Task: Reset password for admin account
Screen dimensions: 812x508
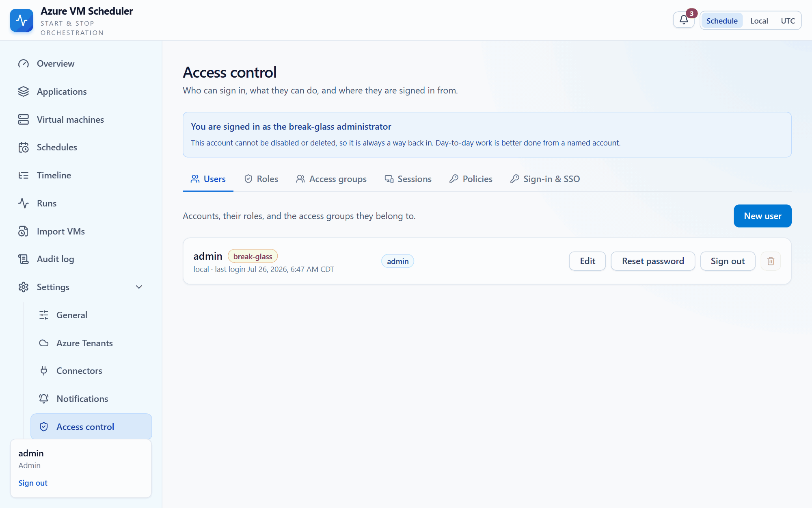Action: pyautogui.click(x=653, y=261)
